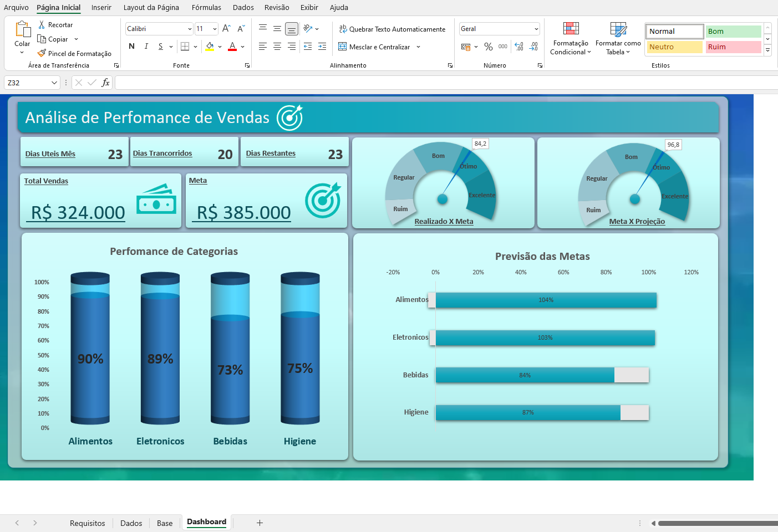Apply the Ruim cell style swatch
The width and height of the screenshot is (778, 532).
click(x=733, y=47)
